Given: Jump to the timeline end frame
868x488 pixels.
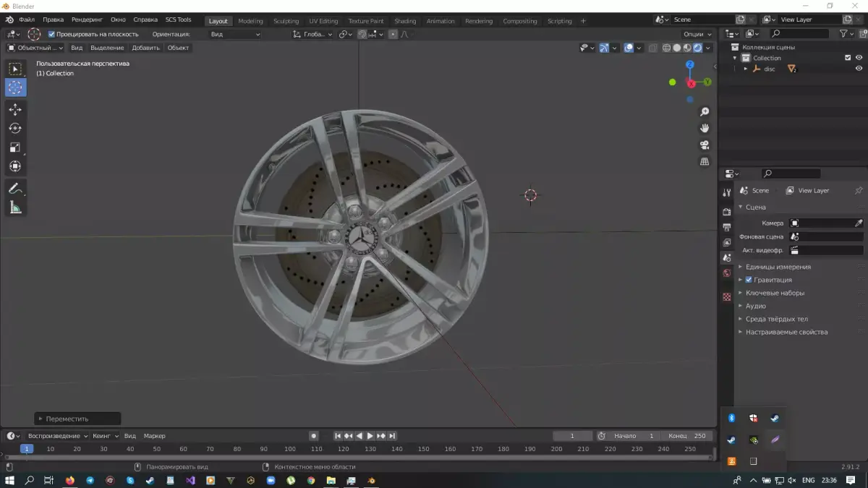Looking at the screenshot, I should click(x=392, y=436).
